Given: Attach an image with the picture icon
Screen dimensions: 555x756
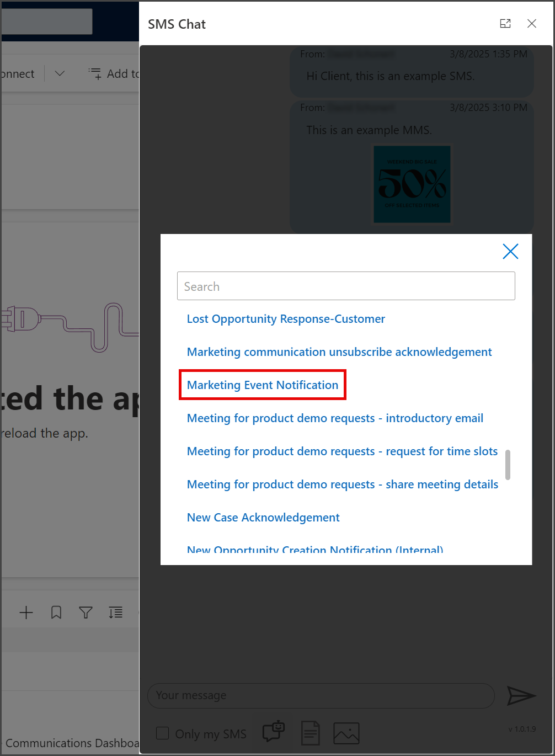Looking at the screenshot, I should (346, 733).
